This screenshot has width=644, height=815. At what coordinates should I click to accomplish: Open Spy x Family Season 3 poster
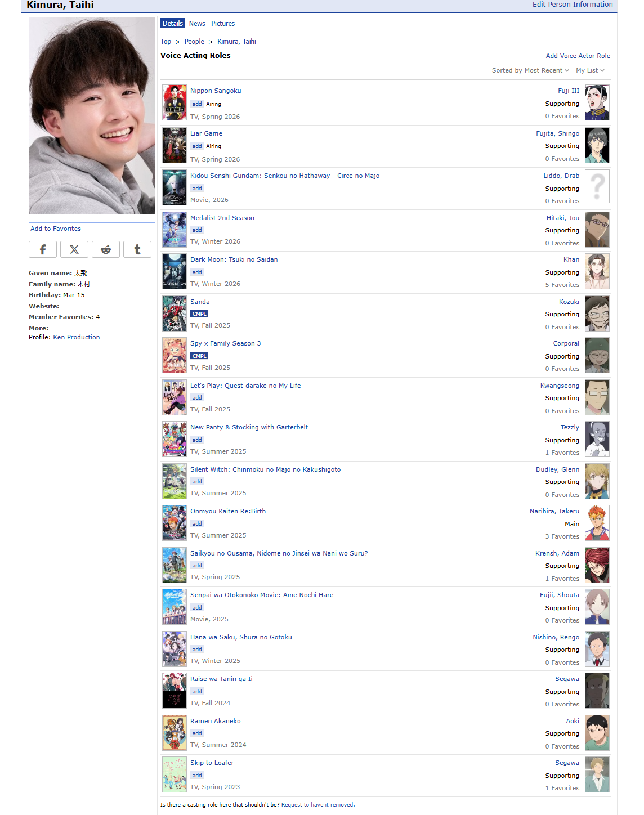point(175,355)
